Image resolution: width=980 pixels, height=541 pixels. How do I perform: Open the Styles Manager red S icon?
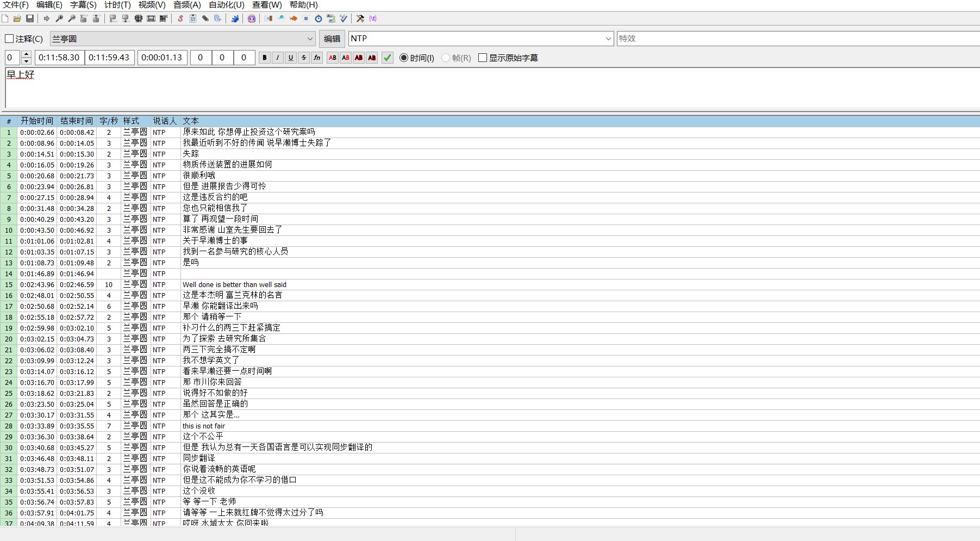180,18
